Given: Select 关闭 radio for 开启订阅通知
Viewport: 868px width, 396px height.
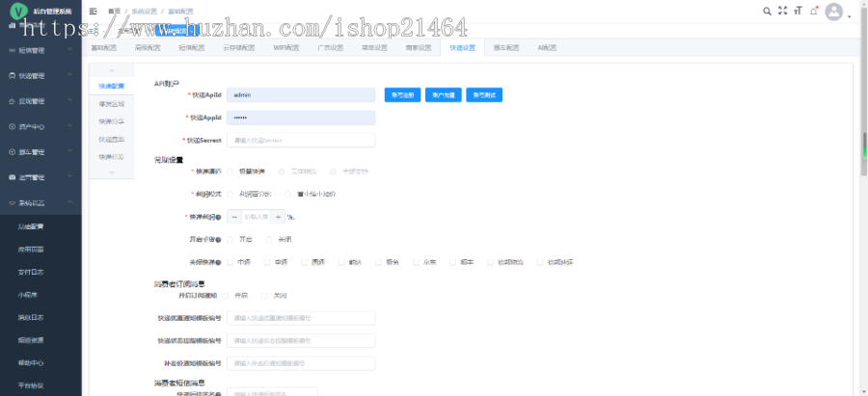Looking at the screenshot, I should point(264,296).
